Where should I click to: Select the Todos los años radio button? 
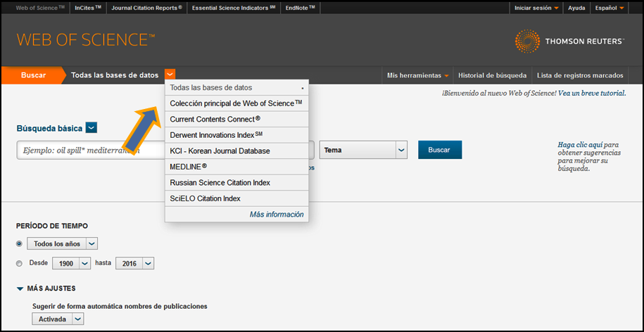pos(19,244)
